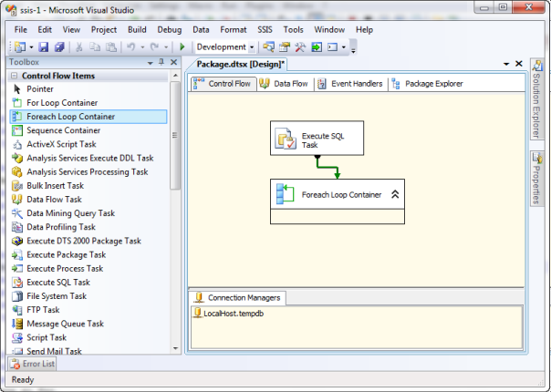
Task: Open the Properties side tab
Action: point(537,179)
